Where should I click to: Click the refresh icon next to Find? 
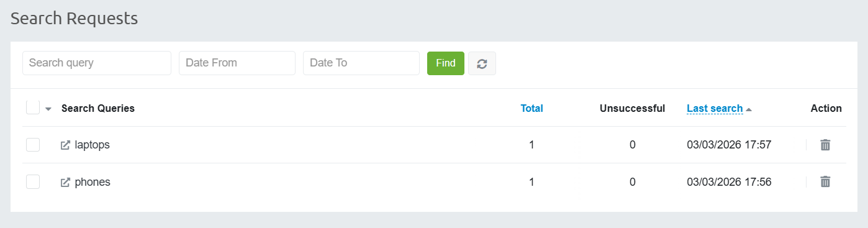click(x=482, y=63)
